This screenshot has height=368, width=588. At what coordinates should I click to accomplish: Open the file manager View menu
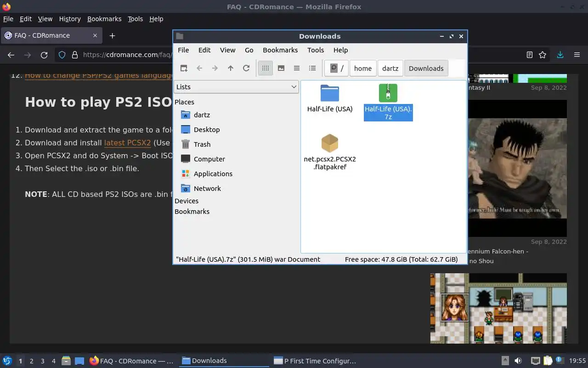tap(227, 50)
